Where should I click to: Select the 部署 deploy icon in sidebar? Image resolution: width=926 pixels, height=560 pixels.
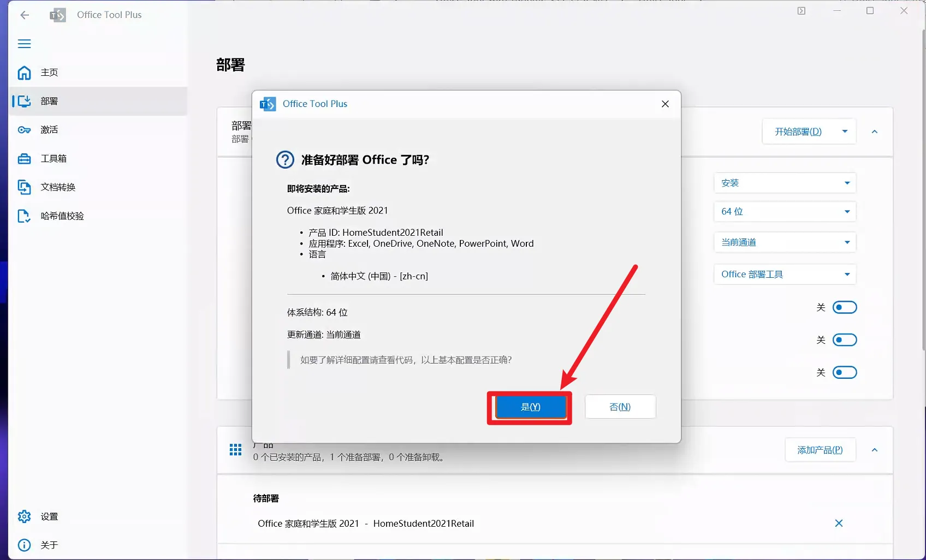(x=24, y=101)
